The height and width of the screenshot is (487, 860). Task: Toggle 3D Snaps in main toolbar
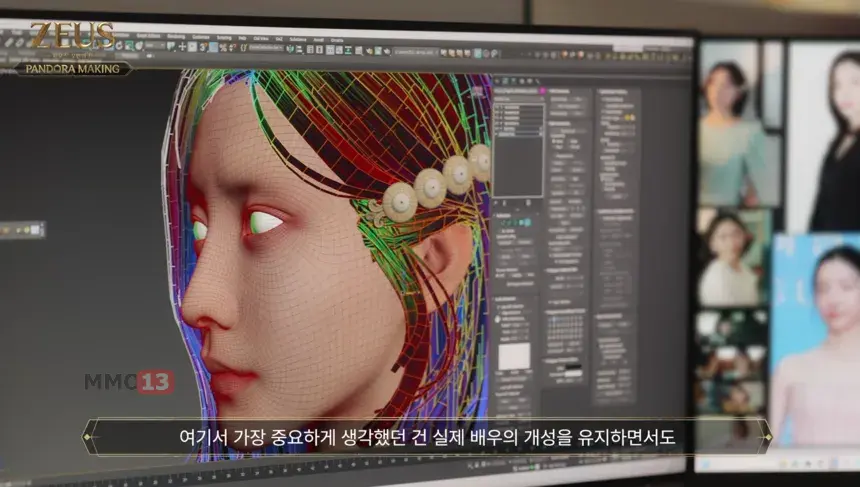point(203,47)
